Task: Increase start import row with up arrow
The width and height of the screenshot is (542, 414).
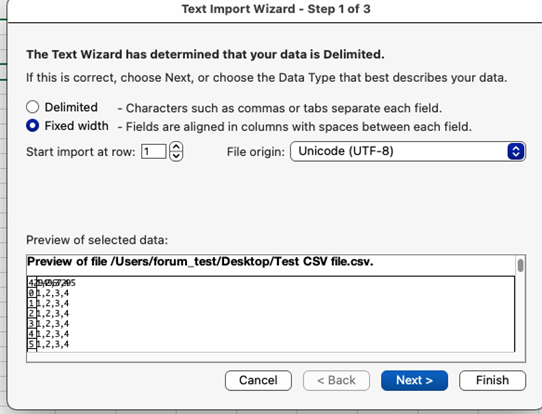Action: point(176,147)
